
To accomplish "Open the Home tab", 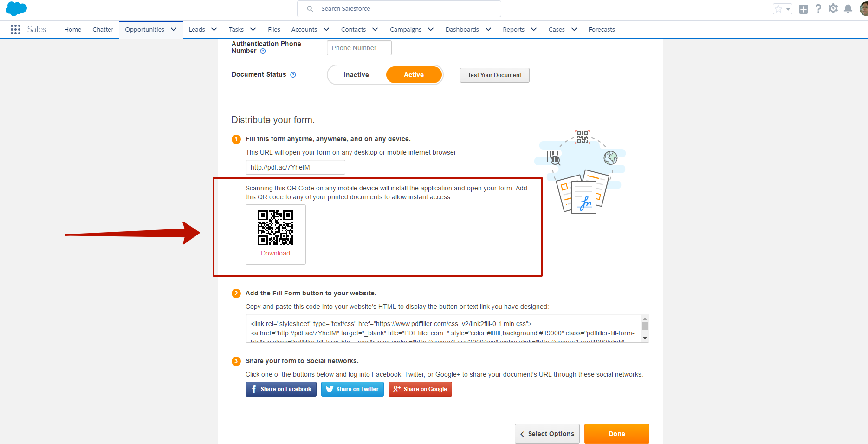I will click(x=73, y=29).
